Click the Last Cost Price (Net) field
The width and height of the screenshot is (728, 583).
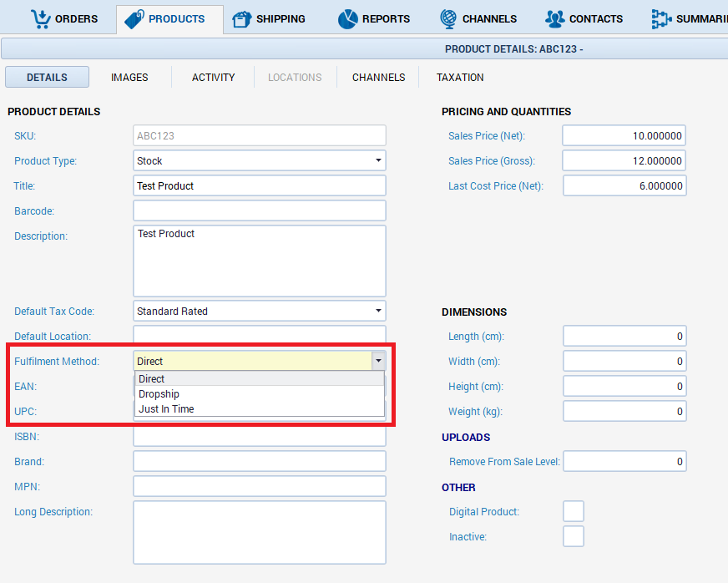(x=624, y=185)
